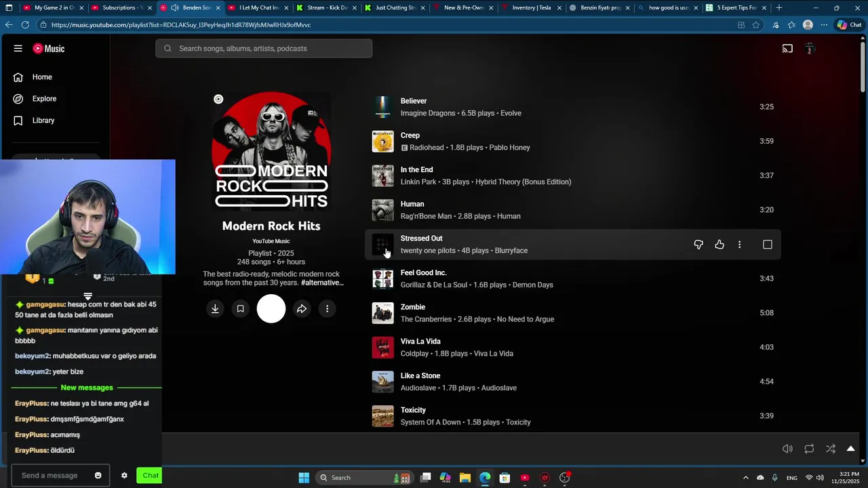Download the Modern Rock Hits playlist
The width and height of the screenshot is (868, 488).
215,309
